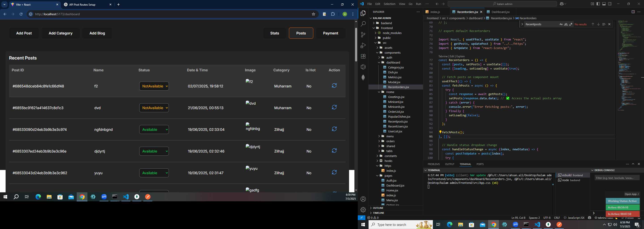Maximize the terminal panel size
This screenshot has width=644, height=229.
[633, 164]
